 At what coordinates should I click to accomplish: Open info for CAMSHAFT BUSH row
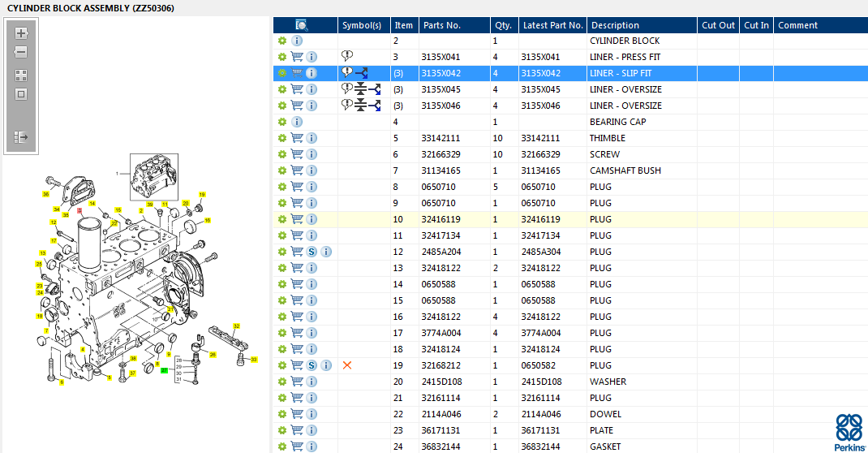coord(312,170)
